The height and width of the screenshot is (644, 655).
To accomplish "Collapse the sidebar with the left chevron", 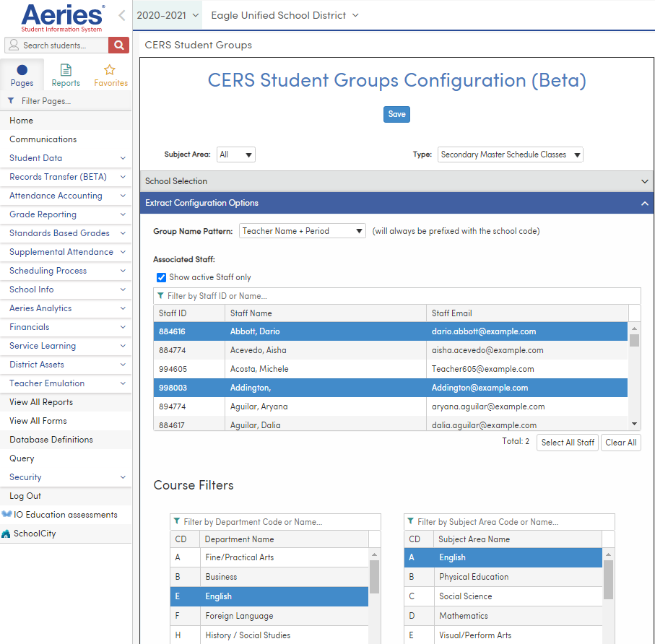I will [x=121, y=14].
